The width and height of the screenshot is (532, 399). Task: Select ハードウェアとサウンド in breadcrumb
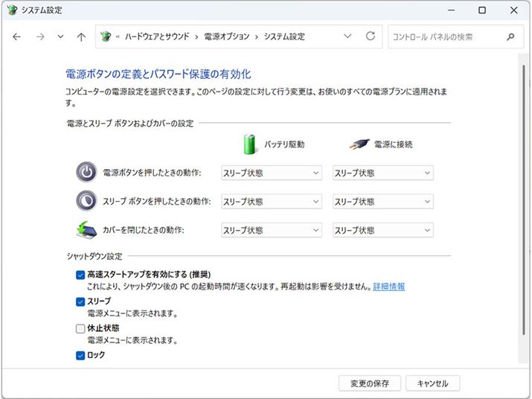click(157, 36)
